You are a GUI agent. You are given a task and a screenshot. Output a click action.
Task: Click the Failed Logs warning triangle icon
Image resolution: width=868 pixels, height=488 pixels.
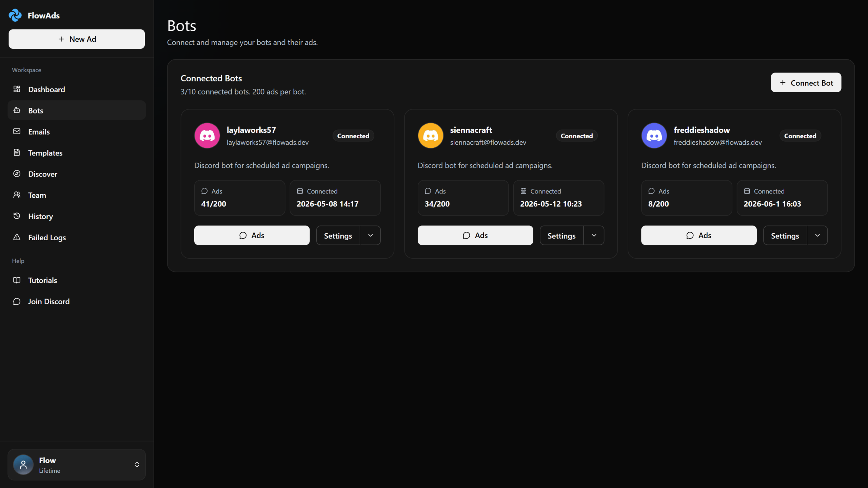(17, 237)
